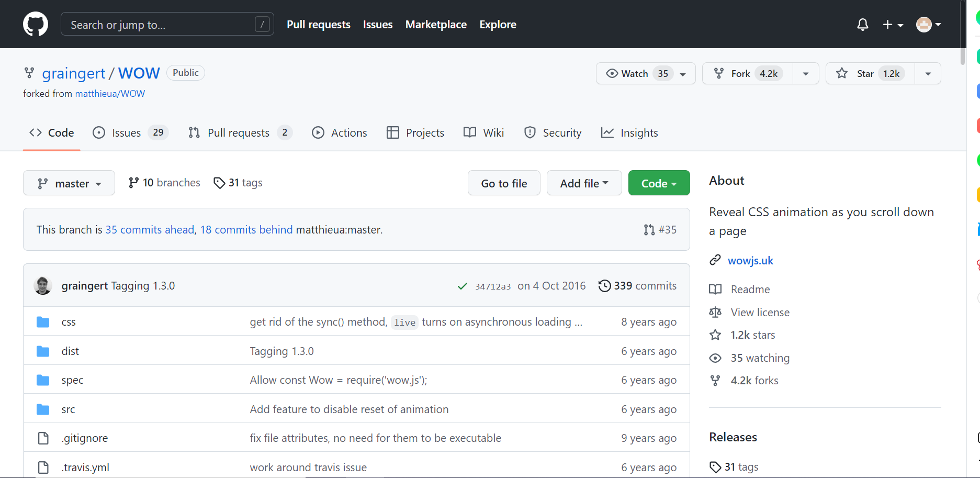View the 18 commits behind comparison
Viewport: 980px width, 478px height.
click(x=246, y=230)
